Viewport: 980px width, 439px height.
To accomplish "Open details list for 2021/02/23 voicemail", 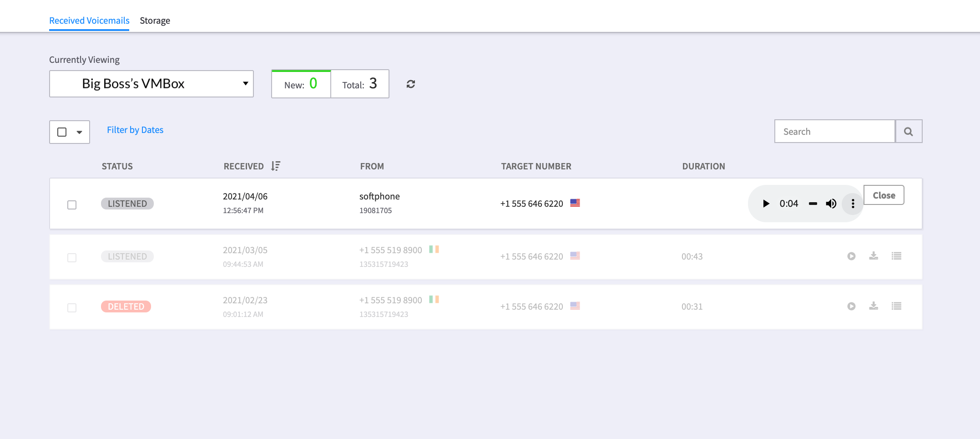I will 896,306.
